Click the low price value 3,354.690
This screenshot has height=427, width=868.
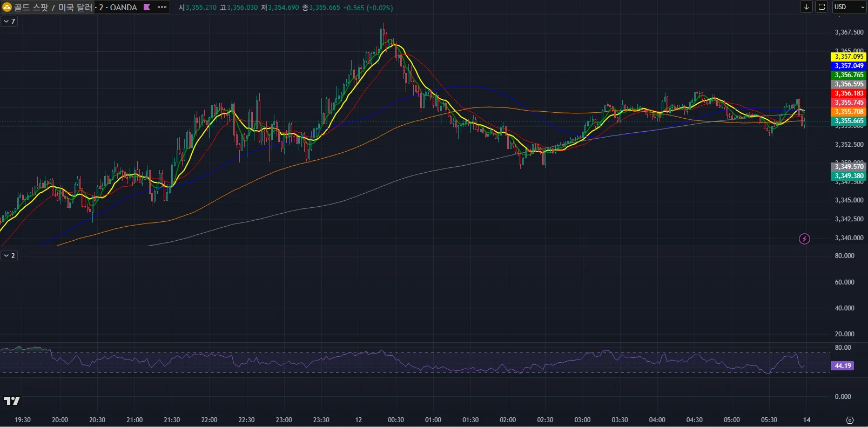(x=283, y=8)
